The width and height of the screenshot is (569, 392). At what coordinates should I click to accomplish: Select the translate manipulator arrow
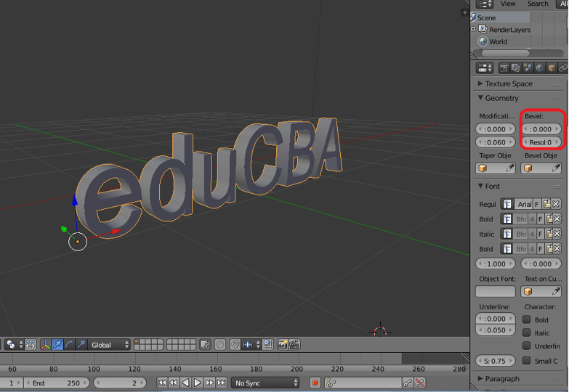coord(57,345)
